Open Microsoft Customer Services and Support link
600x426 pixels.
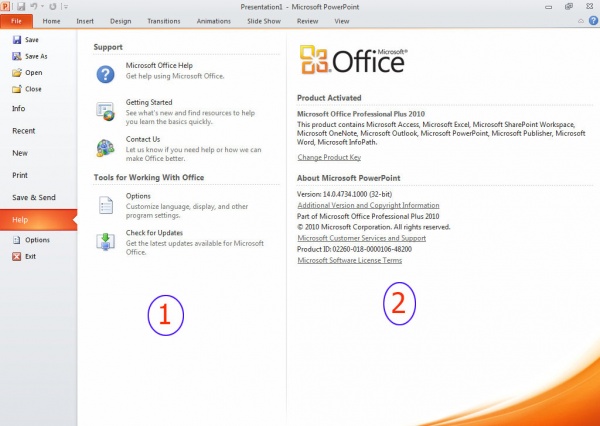pyautogui.click(x=362, y=238)
